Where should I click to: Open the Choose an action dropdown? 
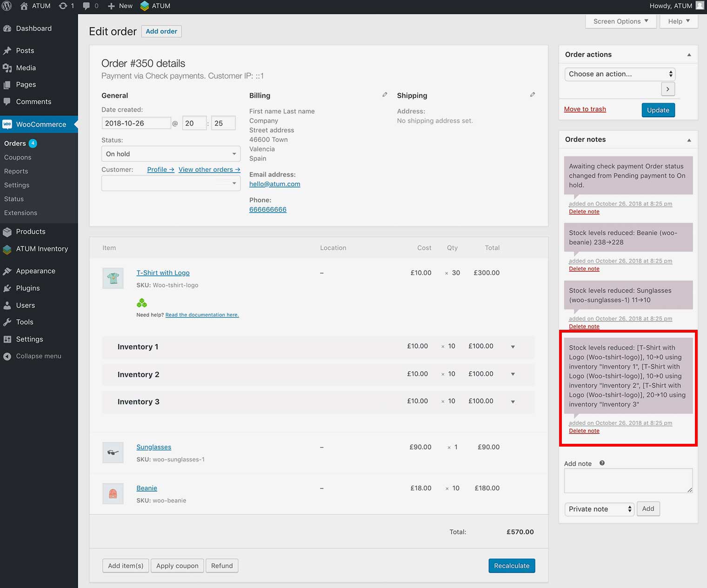tap(620, 74)
